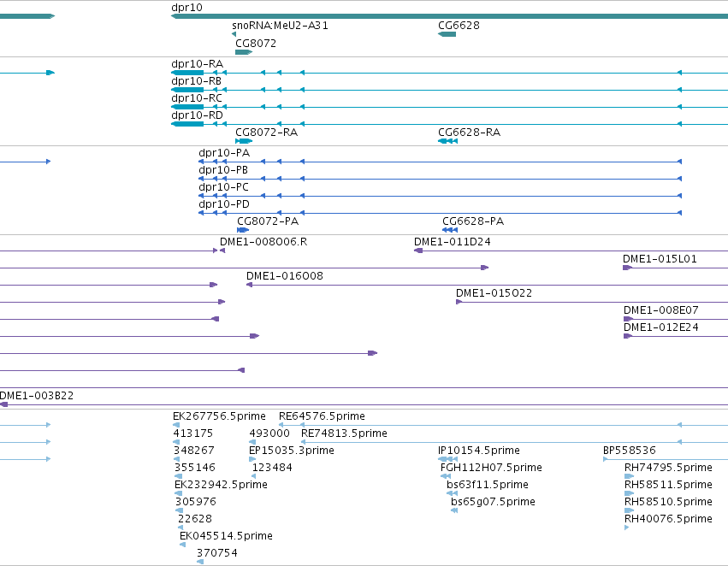Viewport: 728px width, 566px height.
Task: Select EST RE74813.5prime
Action: [x=344, y=433]
